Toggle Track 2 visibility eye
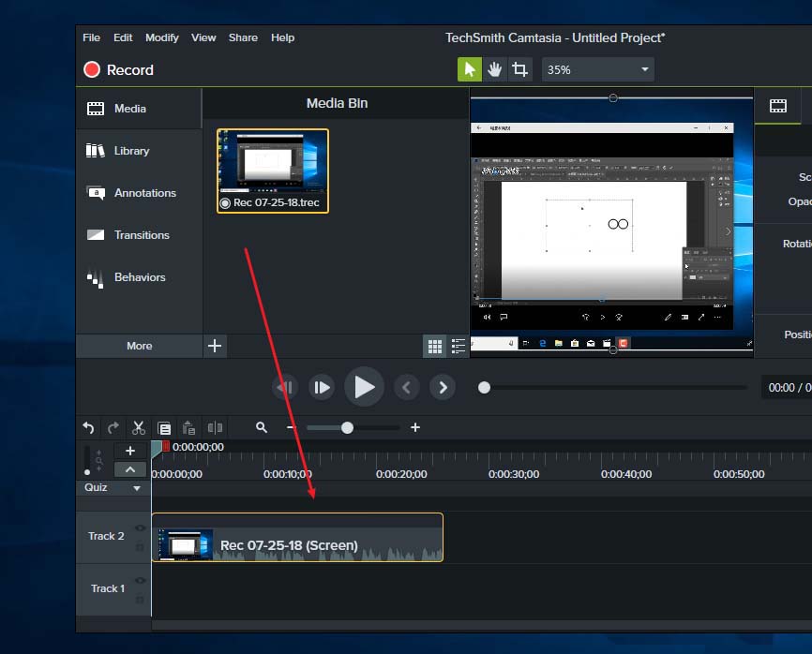812x654 pixels. 141,528
